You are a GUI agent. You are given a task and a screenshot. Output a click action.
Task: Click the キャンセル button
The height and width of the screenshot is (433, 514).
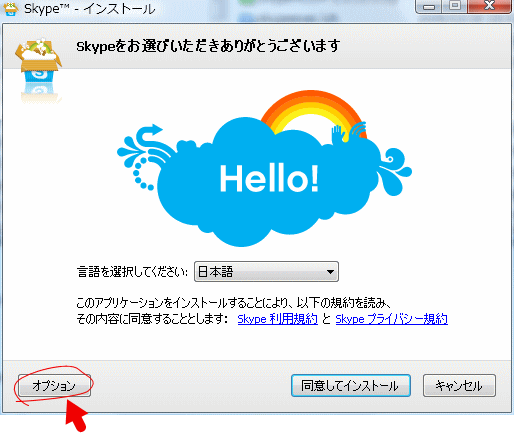click(x=459, y=386)
